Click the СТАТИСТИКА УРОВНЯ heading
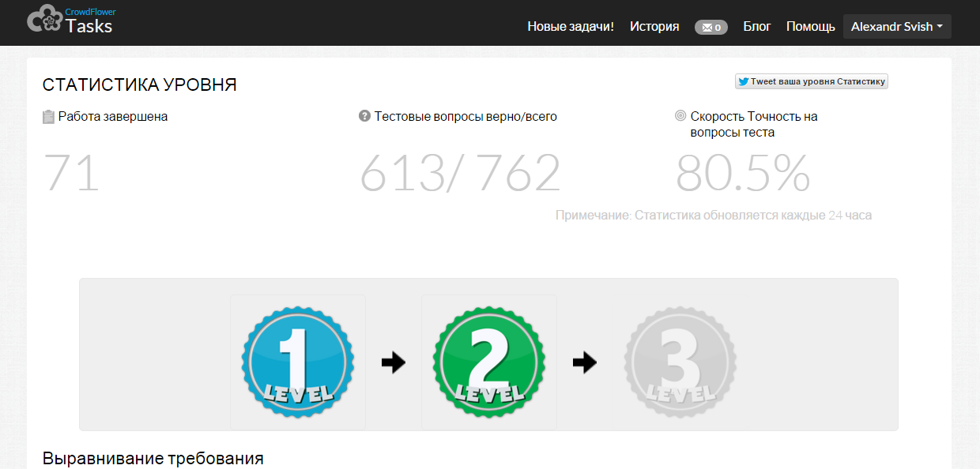Image resolution: width=980 pixels, height=469 pixels. click(x=140, y=85)
